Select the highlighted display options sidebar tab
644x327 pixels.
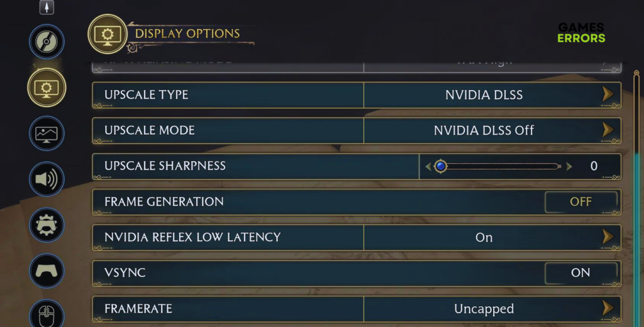(x=47, y=87)
